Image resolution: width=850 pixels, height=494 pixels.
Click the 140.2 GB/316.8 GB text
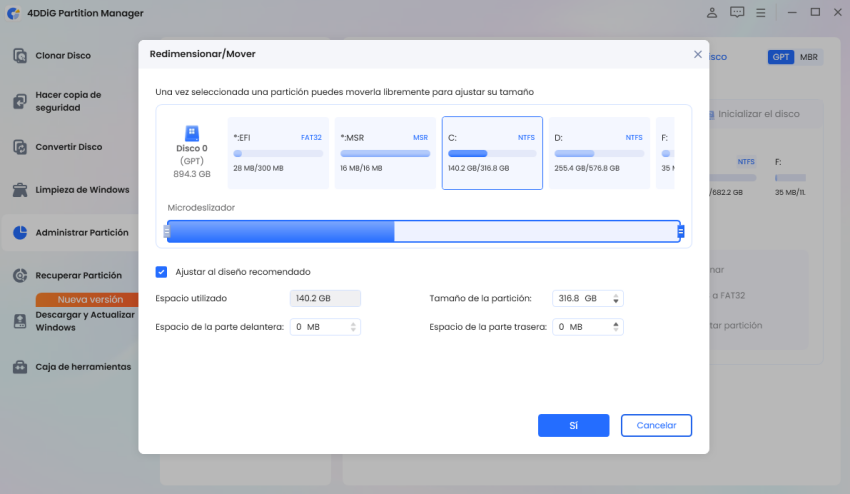coord(479,168)
